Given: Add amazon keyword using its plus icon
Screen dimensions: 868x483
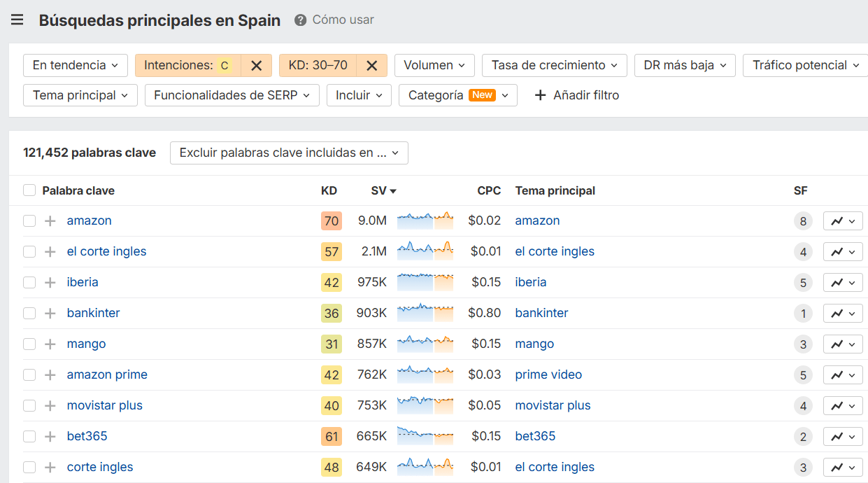Looking at the screenshot, I should 50,221.
